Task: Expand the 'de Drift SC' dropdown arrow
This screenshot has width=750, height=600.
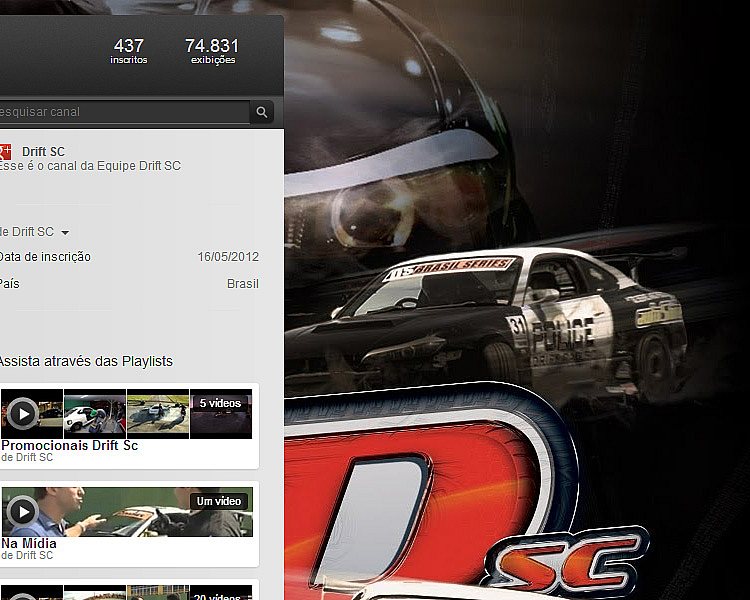Action: (65, 233)
